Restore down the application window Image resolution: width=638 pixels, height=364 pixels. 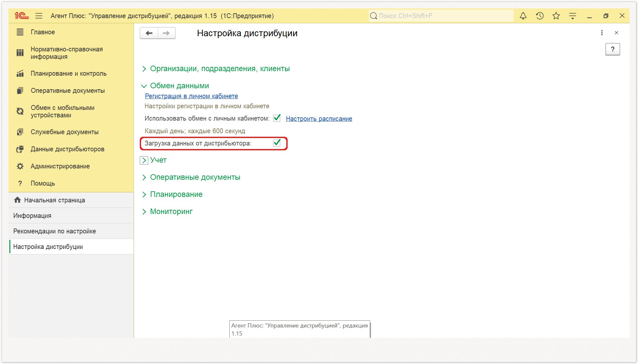[606, 16]
